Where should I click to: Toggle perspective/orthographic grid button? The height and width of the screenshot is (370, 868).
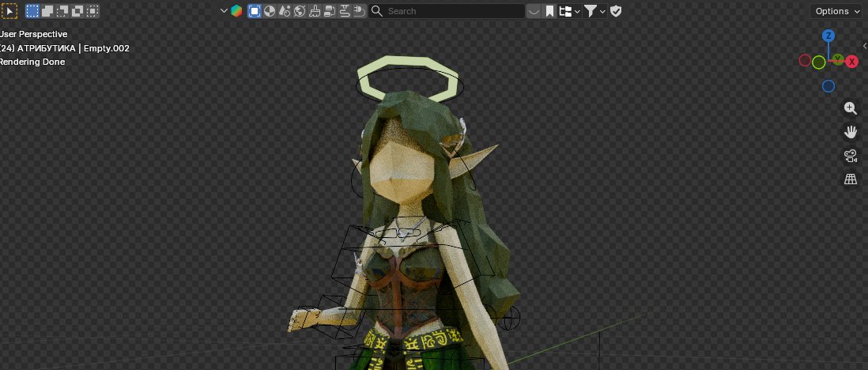point(851,179)
